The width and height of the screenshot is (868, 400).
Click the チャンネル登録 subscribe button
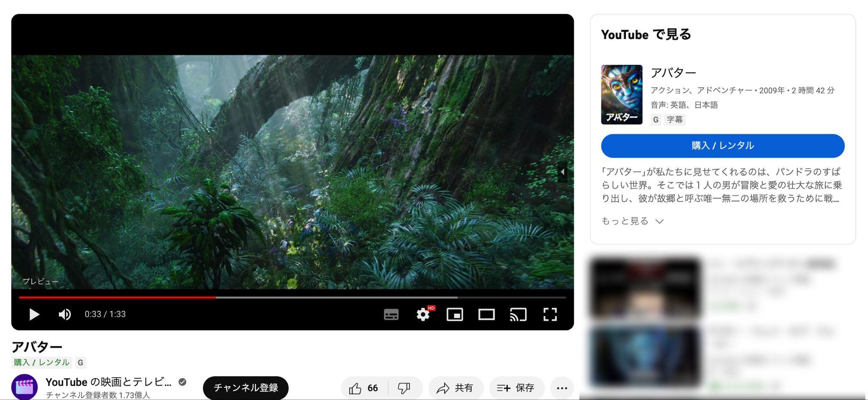pyautogui.click(x=246, y=388)
